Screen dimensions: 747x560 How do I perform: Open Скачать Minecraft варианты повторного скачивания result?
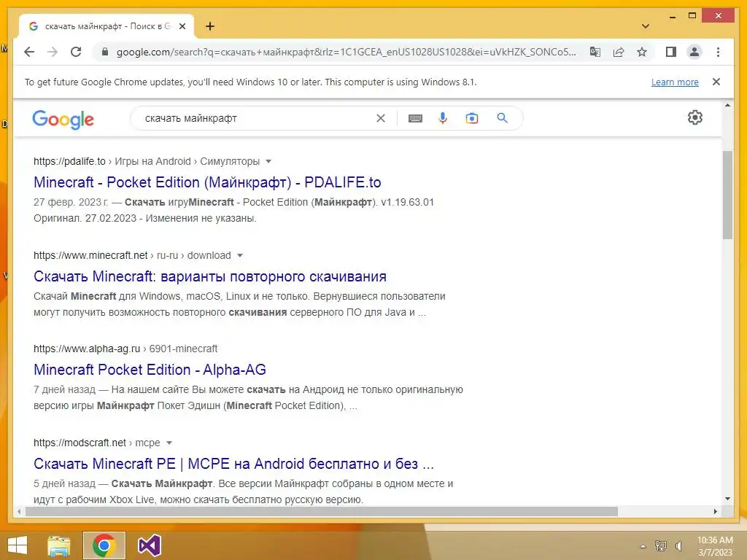tap(209, 276)
